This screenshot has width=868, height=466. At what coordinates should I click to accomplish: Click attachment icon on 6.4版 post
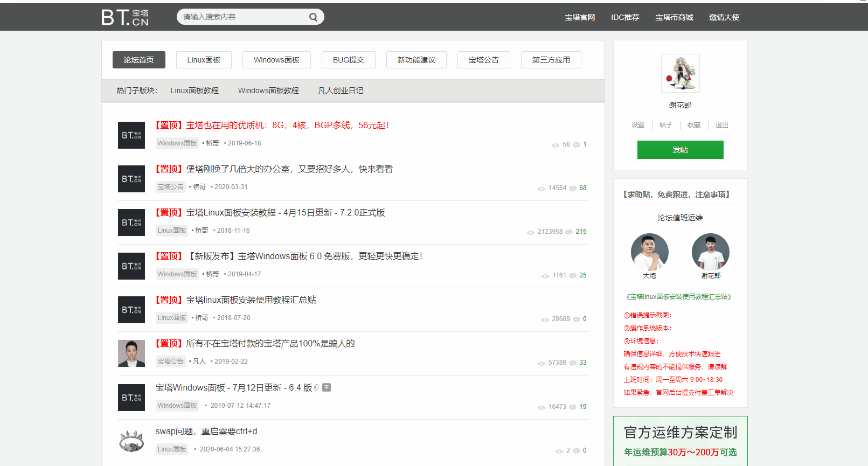click(x=317, y=387)
